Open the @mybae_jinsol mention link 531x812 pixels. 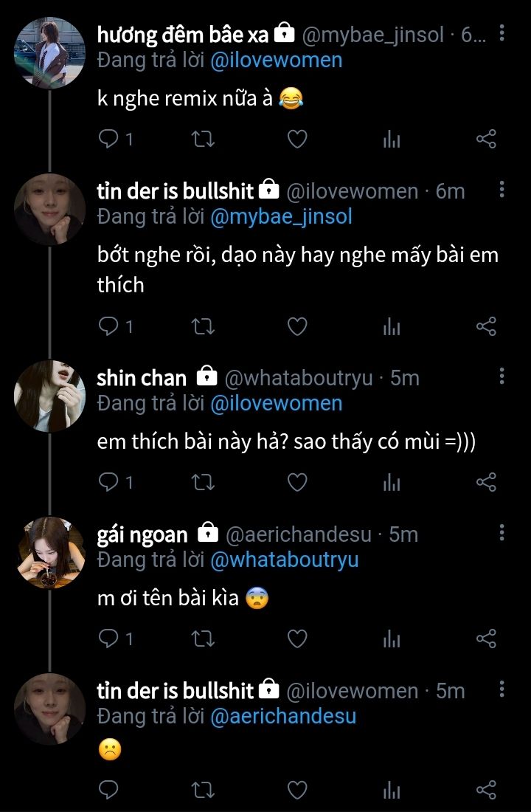(x=281, y=217)
